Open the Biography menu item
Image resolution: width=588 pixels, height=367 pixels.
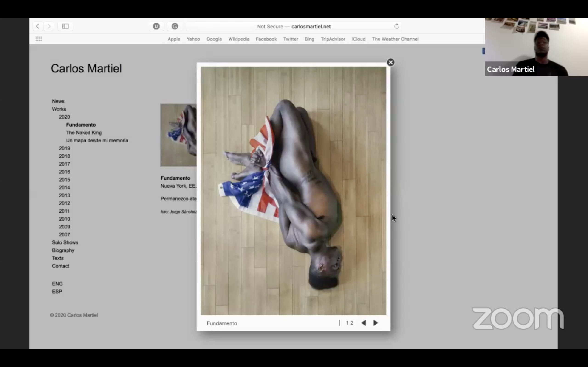pyautogui.click(x=63, y=250)
